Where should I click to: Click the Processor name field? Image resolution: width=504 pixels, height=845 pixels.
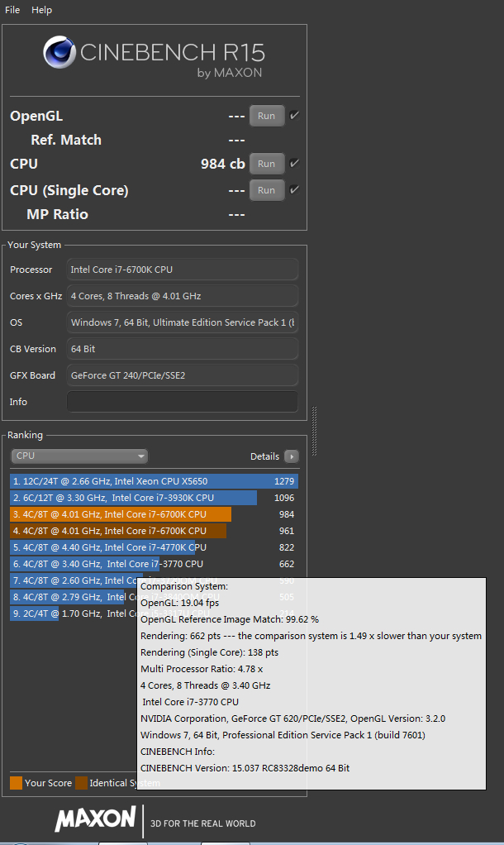point(182,270)
